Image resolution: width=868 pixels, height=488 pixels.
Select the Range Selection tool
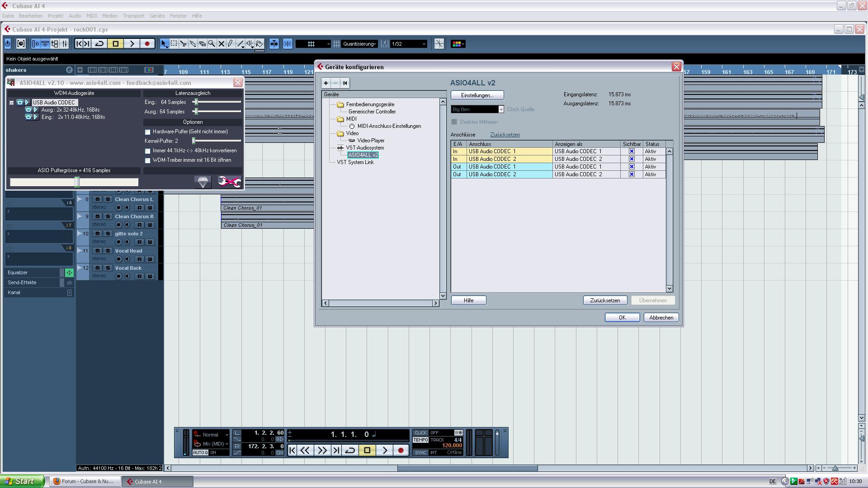pyautogui.click(x=174, y=44)
